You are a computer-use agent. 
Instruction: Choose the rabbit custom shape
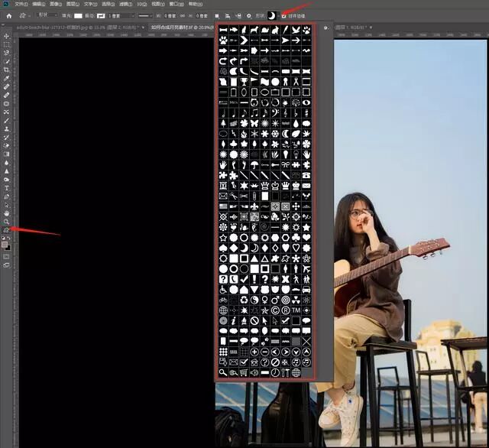[275, 30]
